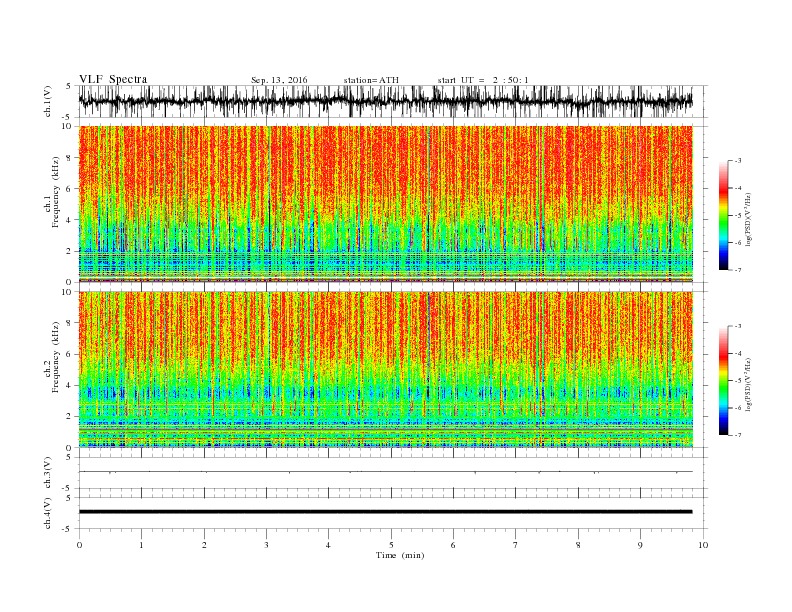
Task: Click the ch.2 spectrogram color scale bar
Action: [x=723, y=380]
